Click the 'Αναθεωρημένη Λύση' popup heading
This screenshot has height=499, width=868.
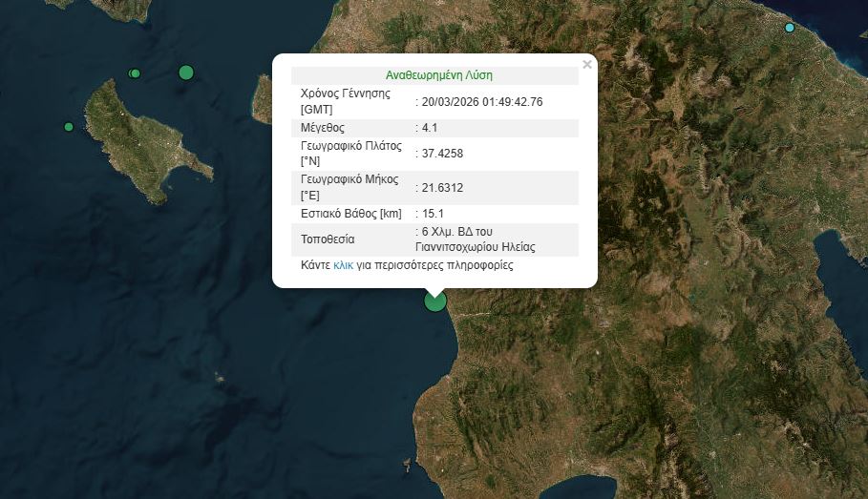(439, 74)
